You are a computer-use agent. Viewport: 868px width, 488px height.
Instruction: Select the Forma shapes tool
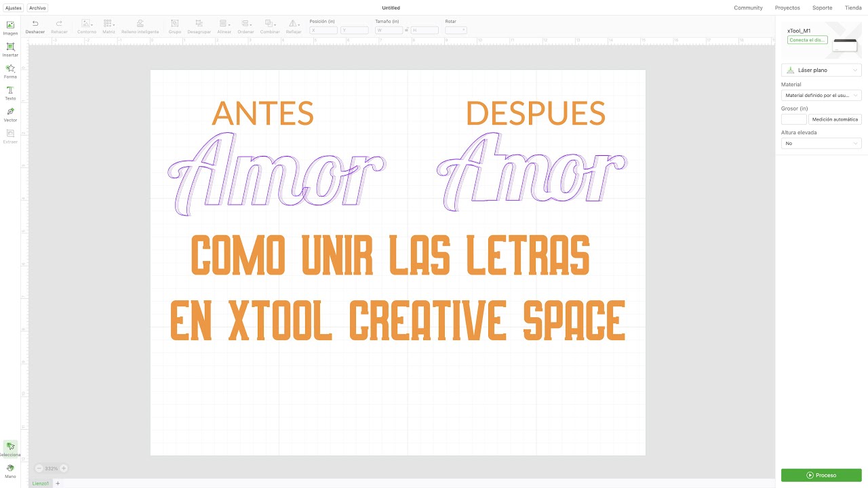click(10, 71)
